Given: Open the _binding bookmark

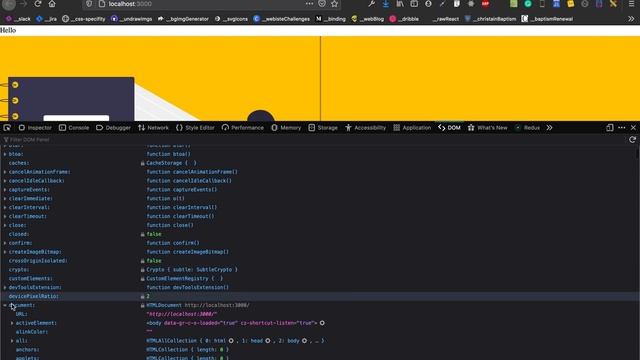Looking at the screenshot, I should click(x=331, y=19).
